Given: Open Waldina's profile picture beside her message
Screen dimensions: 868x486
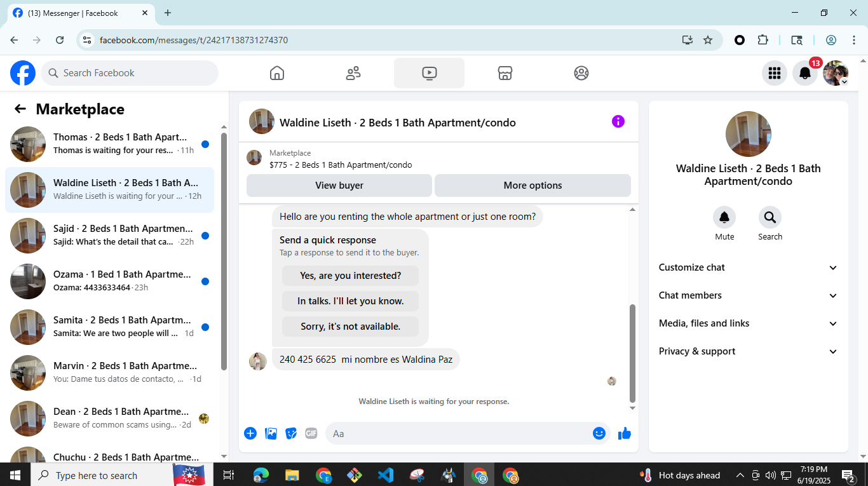Looking at the screenshot, I should pos(258,361).
